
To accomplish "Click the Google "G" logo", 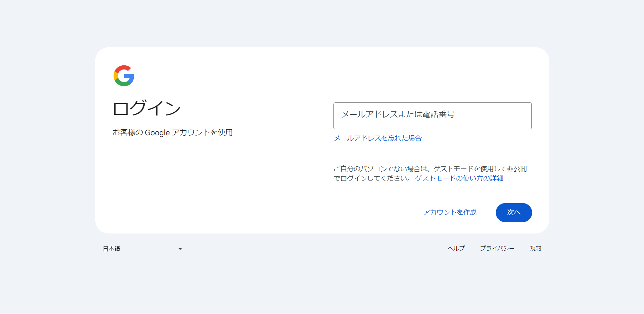I will 124,76.
